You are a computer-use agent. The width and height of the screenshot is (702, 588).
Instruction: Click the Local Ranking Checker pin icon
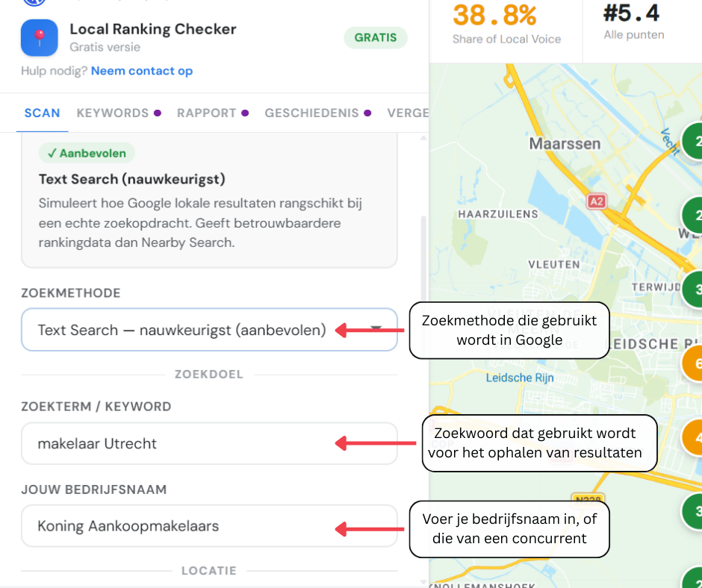click(x=40, y=38)
